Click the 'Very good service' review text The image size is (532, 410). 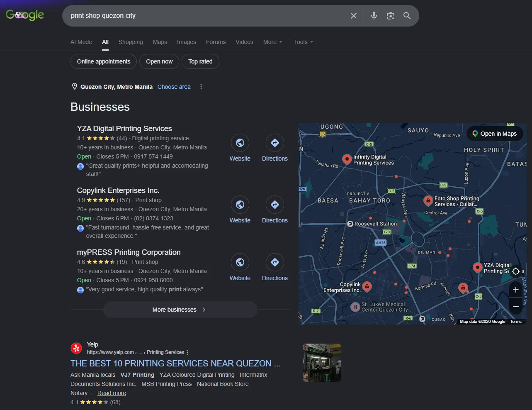coord(144,289)
